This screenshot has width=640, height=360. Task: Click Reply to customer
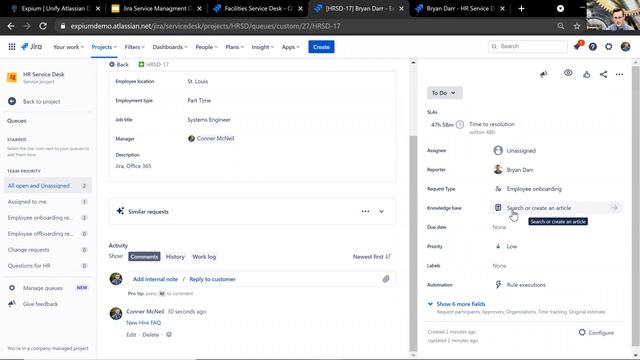pos(212,279)
